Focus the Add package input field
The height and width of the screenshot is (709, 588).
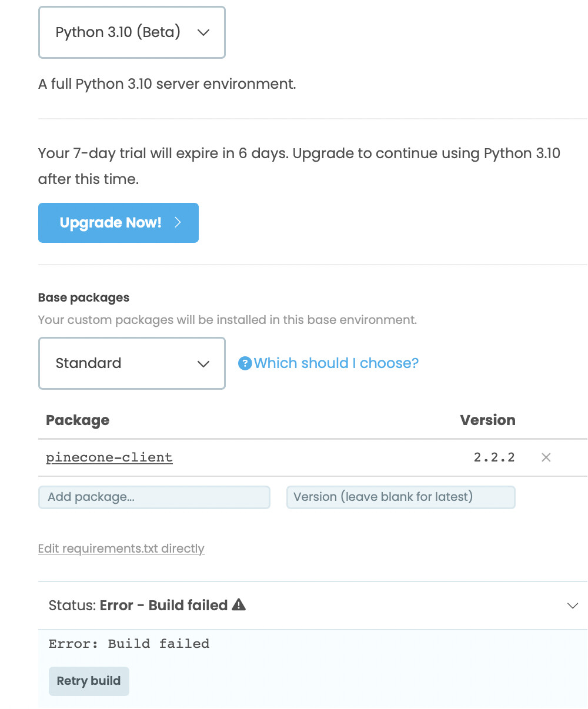[x=154, y=497]
